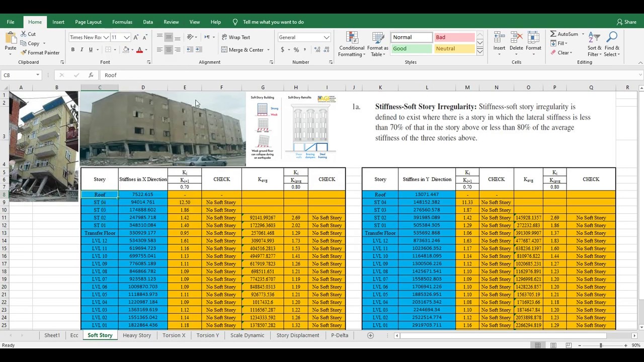This screenshot has height=362, width=644.
Task: Add a new sheet
Action: click(370, 335)
